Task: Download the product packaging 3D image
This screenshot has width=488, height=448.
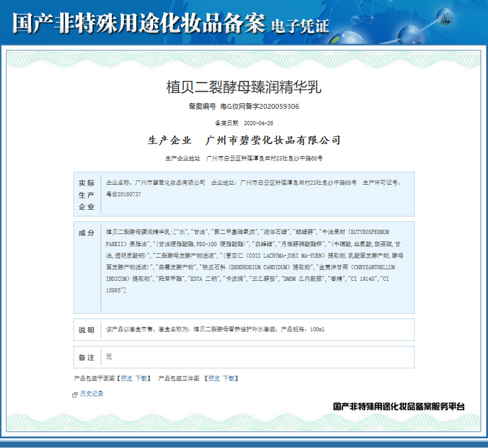Action: click(x=229, y=378)
